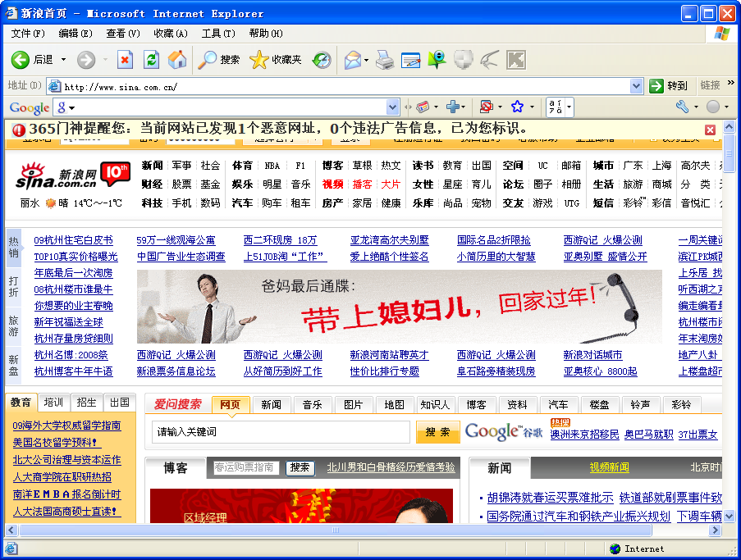
Task: Open the History panel clock icon
Action: 322,60
